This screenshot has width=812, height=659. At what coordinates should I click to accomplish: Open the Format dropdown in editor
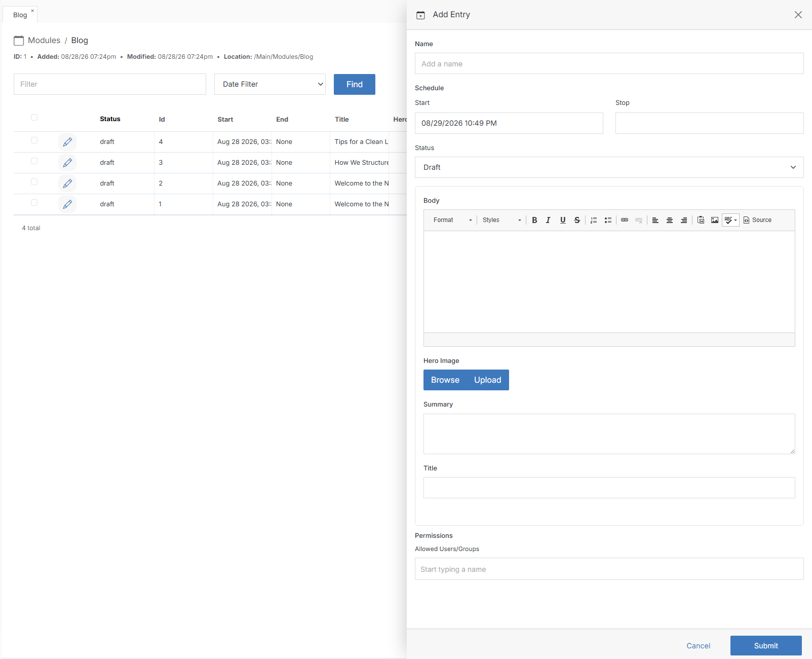452,220
